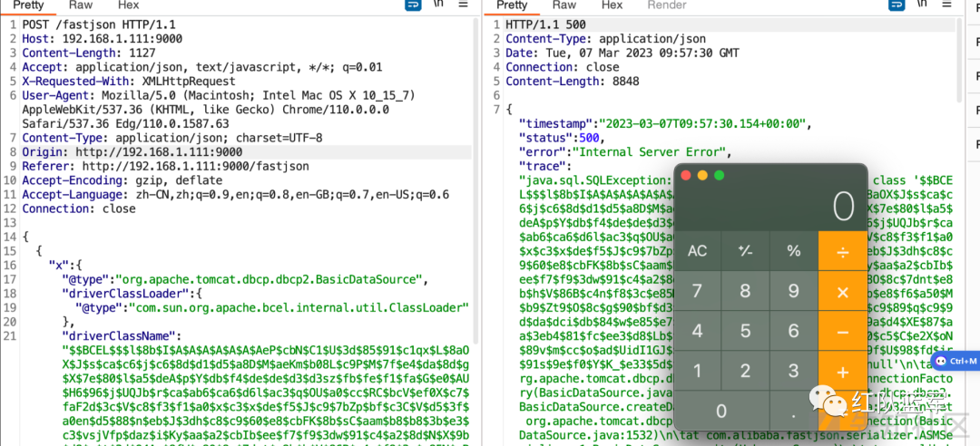980x446 pixels.
Task: Click the 'Origin: http://192.168.1.111:9000' line
Action: (132, 151)
